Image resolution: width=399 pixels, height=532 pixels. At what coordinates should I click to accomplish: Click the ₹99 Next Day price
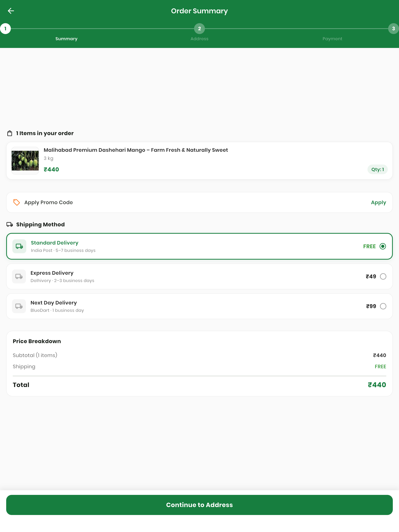coord(371,306)
